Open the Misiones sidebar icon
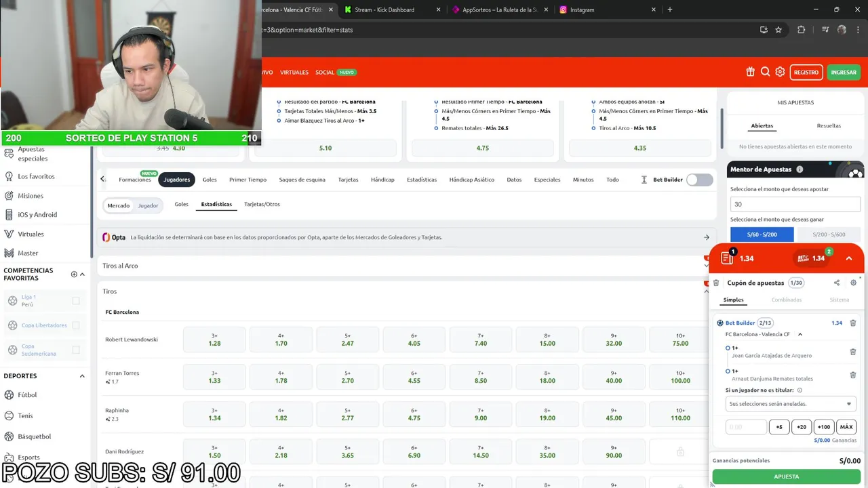Viewport: 868px width, 488px height. [9, 195]
